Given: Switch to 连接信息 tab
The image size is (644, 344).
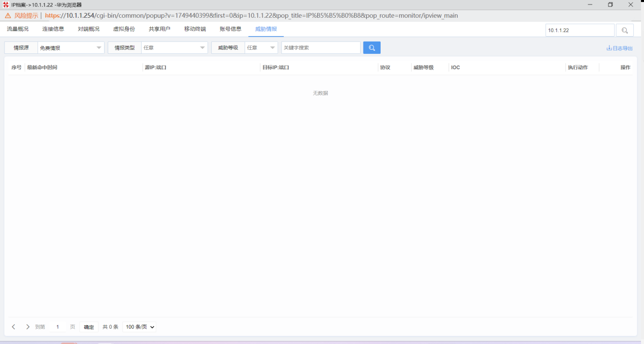Looking at the screenshot, I should (53, 29).
